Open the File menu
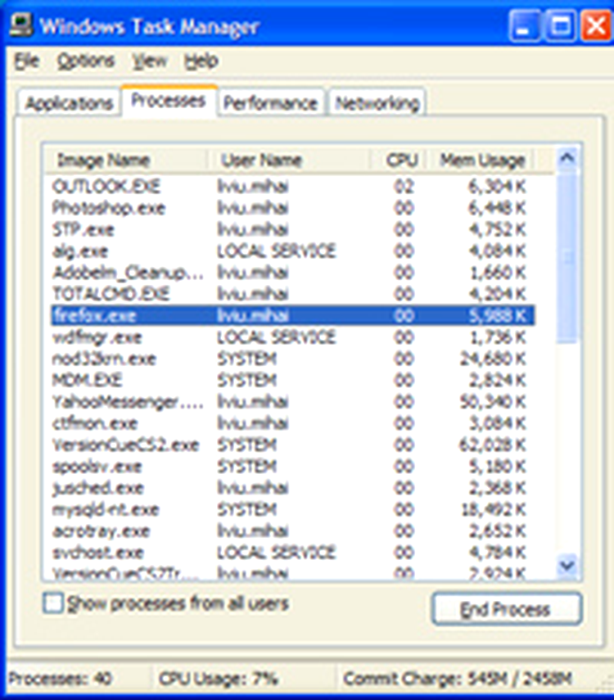The image size is (614, 700). point(27,61)
